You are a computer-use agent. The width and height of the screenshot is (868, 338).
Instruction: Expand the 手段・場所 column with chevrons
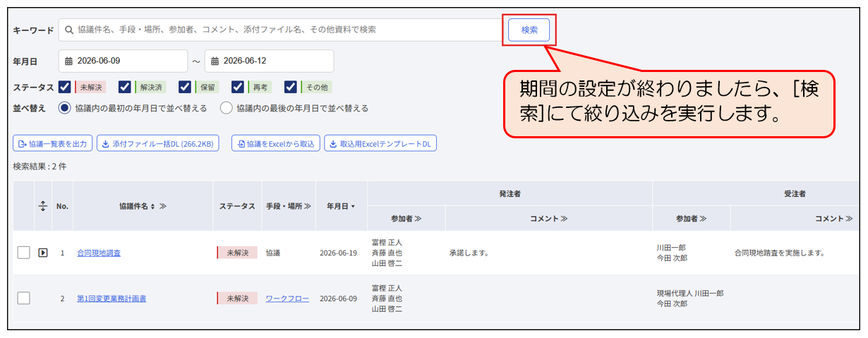click(x=308, y=206)
